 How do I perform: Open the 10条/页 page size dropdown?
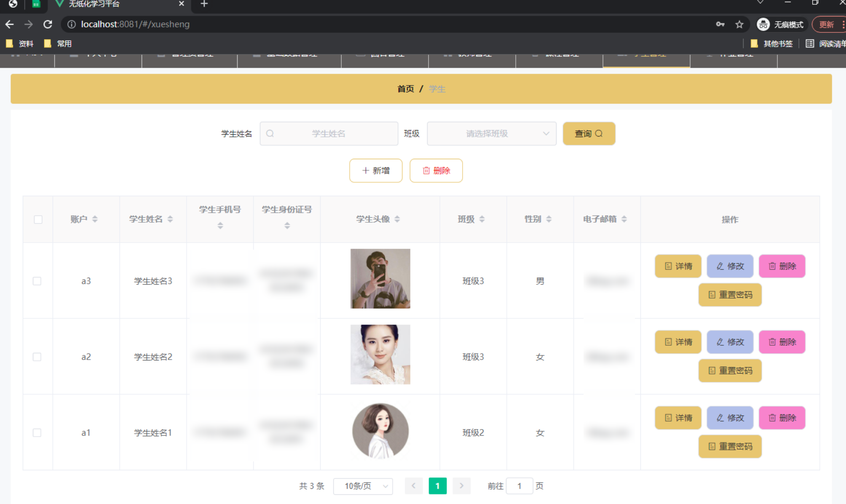(x=363, y=486)
